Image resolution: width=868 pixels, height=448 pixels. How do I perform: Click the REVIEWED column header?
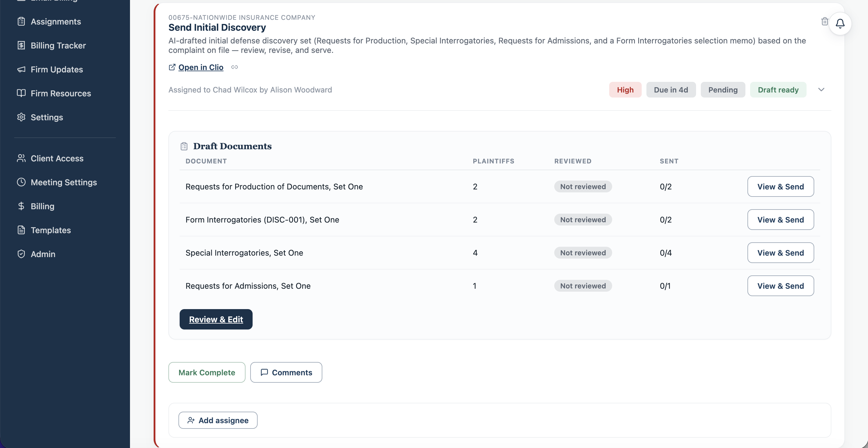pyautogui.click(x=573, y=161)
